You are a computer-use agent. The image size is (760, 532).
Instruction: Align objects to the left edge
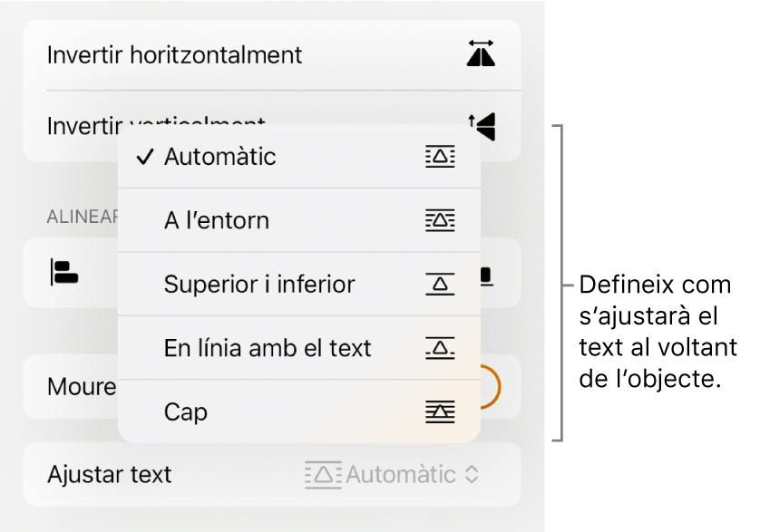point(64,272)
